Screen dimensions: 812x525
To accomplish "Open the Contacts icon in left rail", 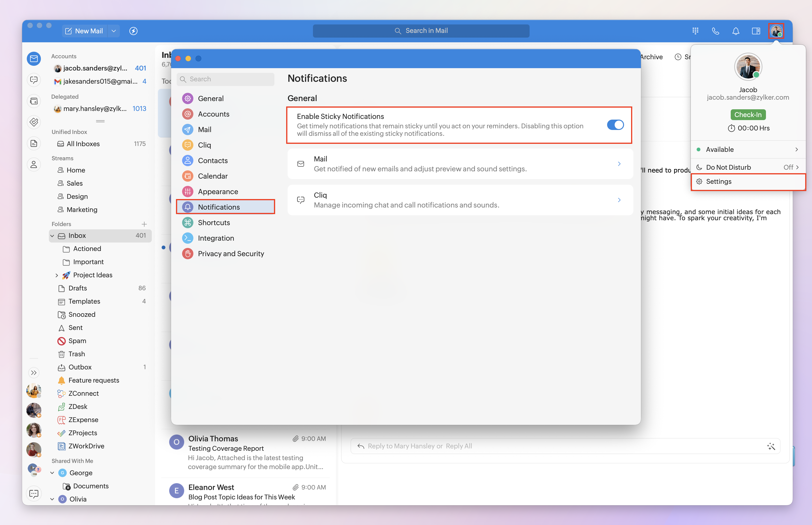I will [x=34, y=165].
